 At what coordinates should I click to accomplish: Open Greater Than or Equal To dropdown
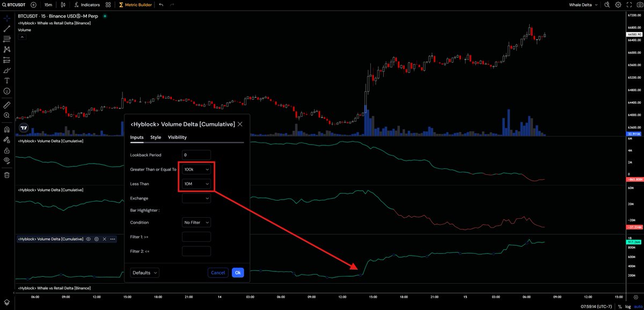[x=196, y=169]
